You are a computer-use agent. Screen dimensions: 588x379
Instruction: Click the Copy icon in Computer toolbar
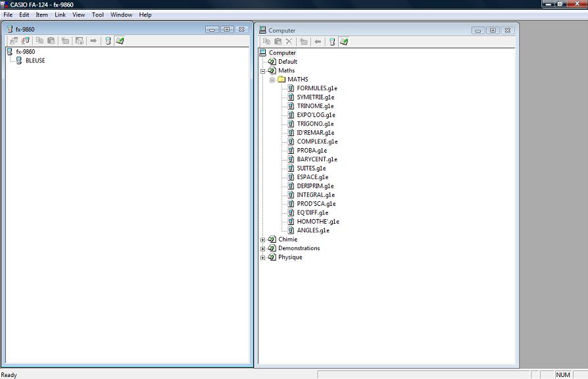tap(266, 41)
